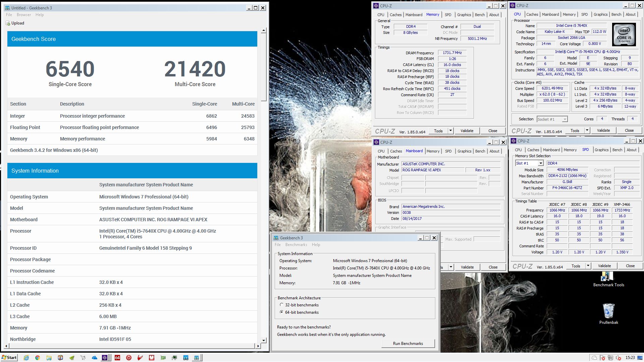
Task: Click the OneDrive cloud icon in system tray
Action: [594, 358]
